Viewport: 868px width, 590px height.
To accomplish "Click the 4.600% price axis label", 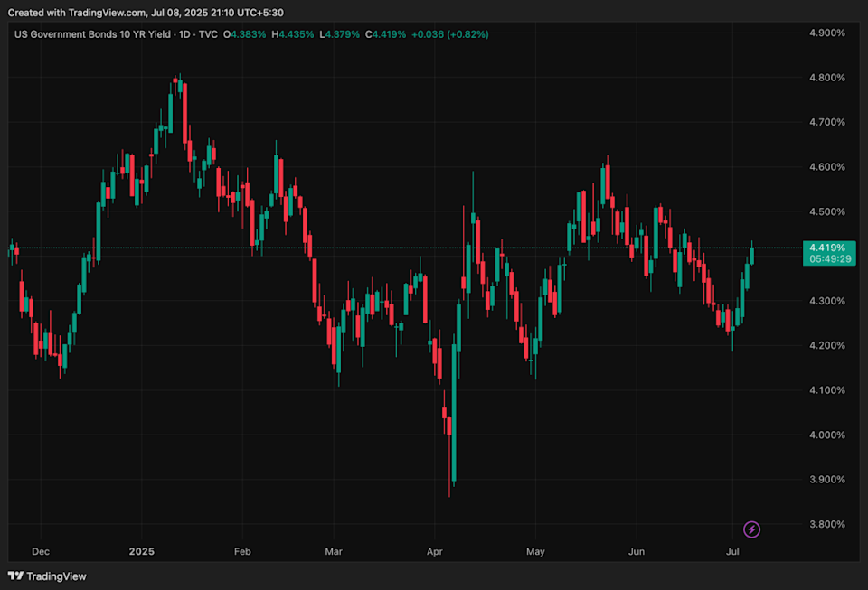I will pos(827,167).
